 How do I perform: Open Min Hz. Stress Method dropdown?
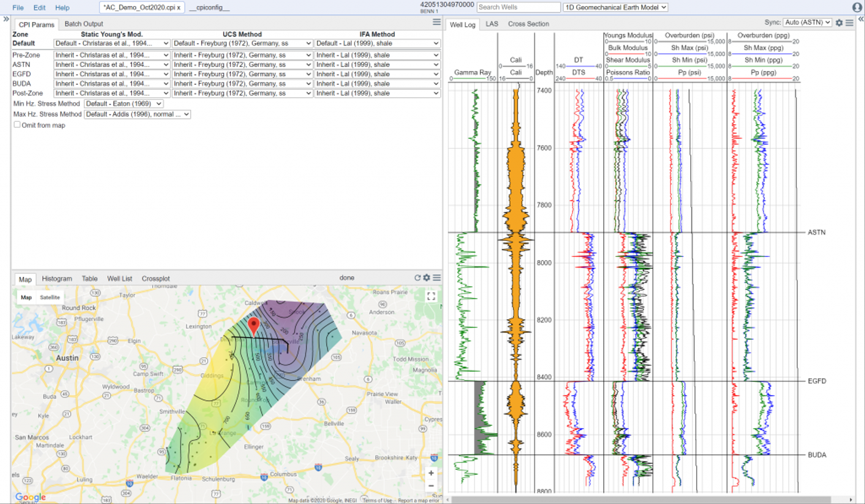(x=123, y=104)
